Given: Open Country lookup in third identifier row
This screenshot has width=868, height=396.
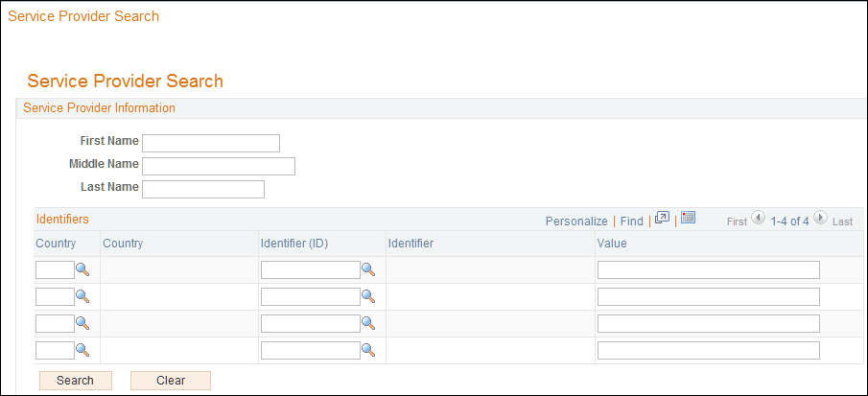Looking at the screenshot, I should [x=82, y=323].
